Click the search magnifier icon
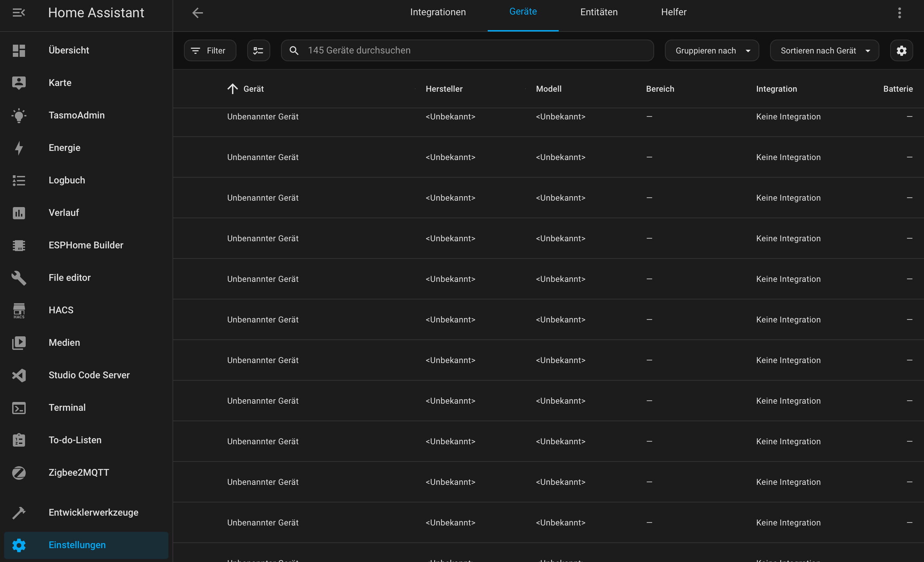This screenshot has height=562, width=924. tap(294, 50)
